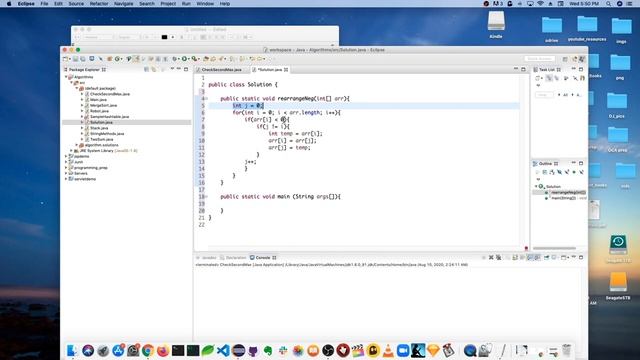Click the Save icon in Eclipse toolbar

(76, 59)
